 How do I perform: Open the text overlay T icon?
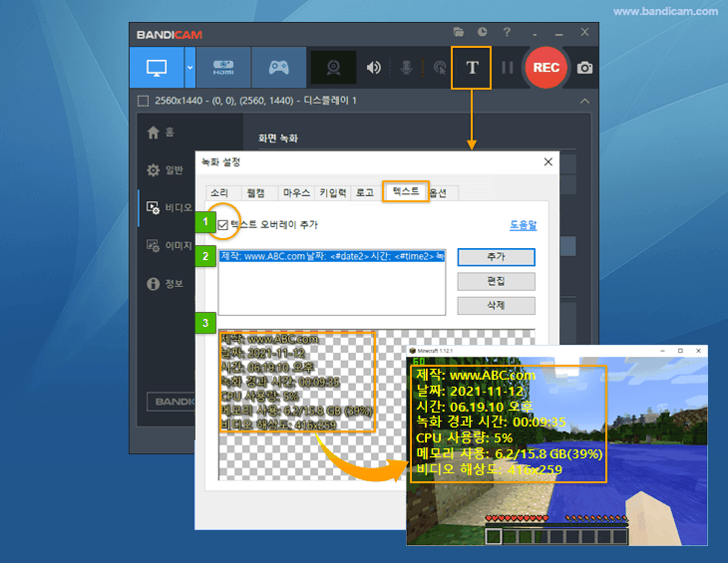pos(472,68)
